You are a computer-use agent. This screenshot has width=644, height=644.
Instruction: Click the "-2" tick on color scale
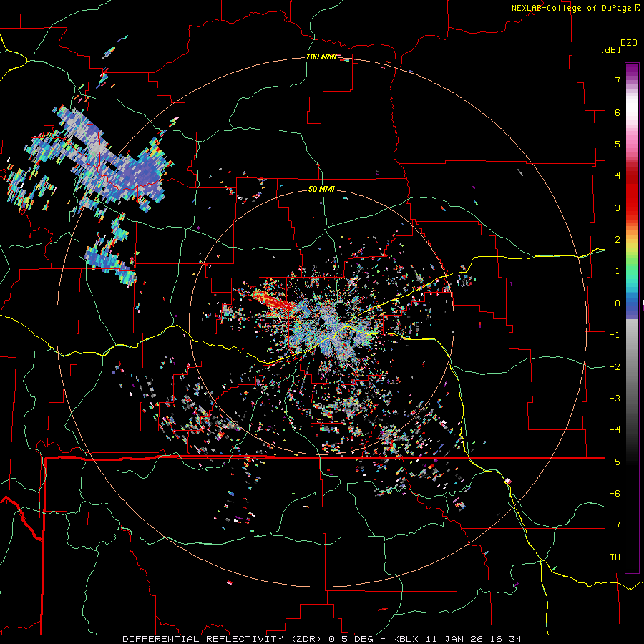point(615,367)
